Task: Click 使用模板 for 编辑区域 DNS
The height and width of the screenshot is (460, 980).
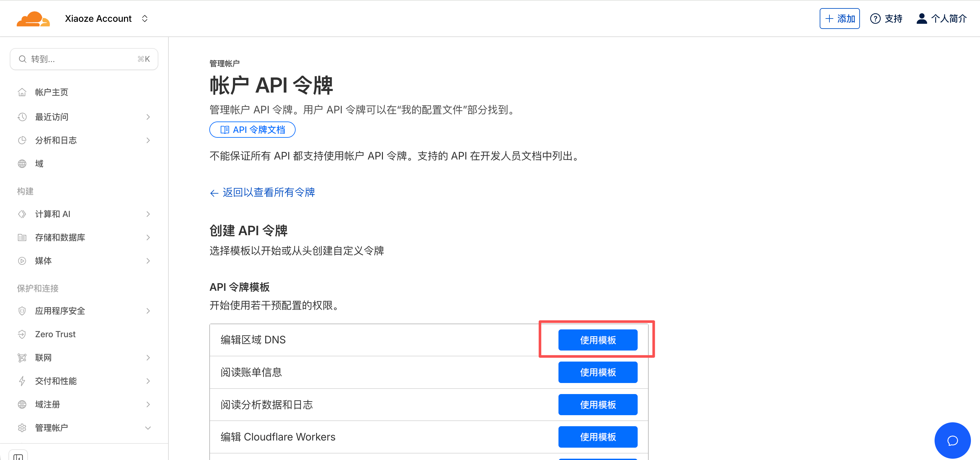Action: pos(597,340)
